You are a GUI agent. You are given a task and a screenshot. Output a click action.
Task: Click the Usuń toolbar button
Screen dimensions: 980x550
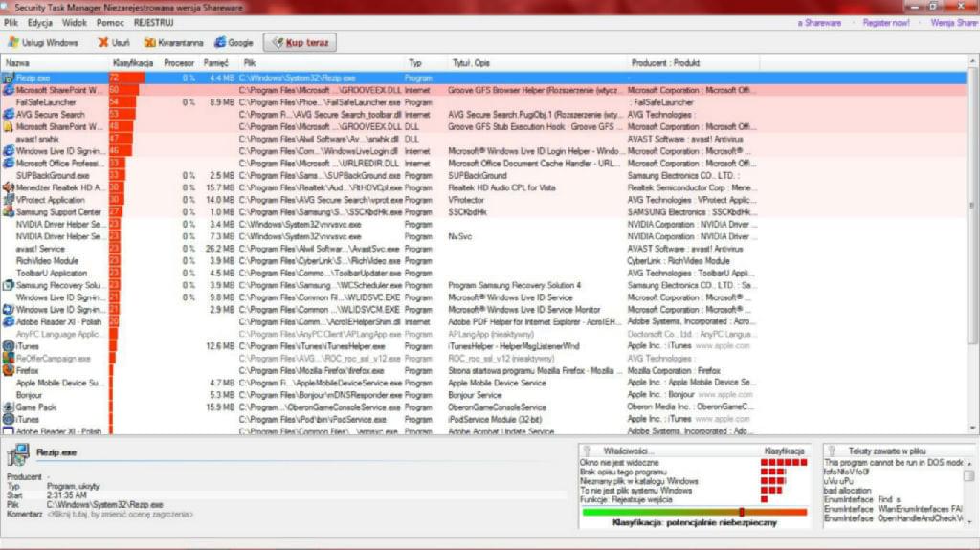pos(114,42)
